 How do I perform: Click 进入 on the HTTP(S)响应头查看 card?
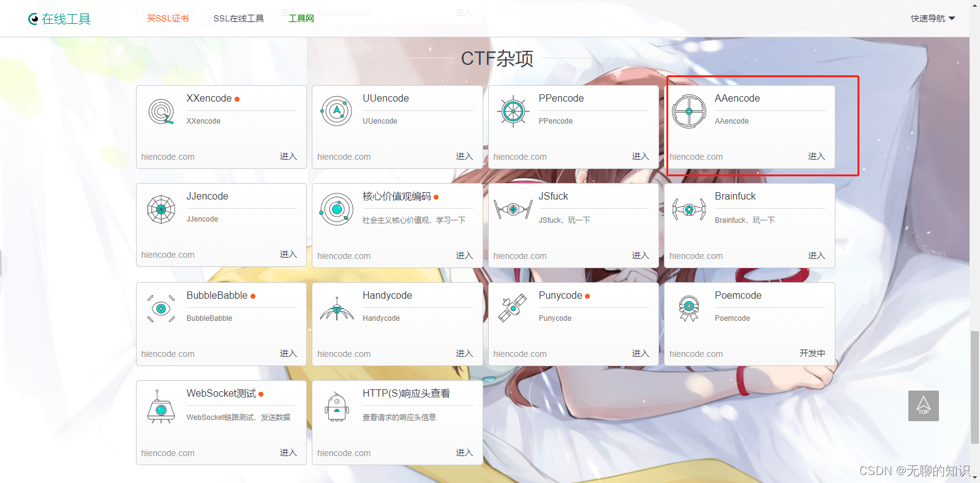point(464,452)
